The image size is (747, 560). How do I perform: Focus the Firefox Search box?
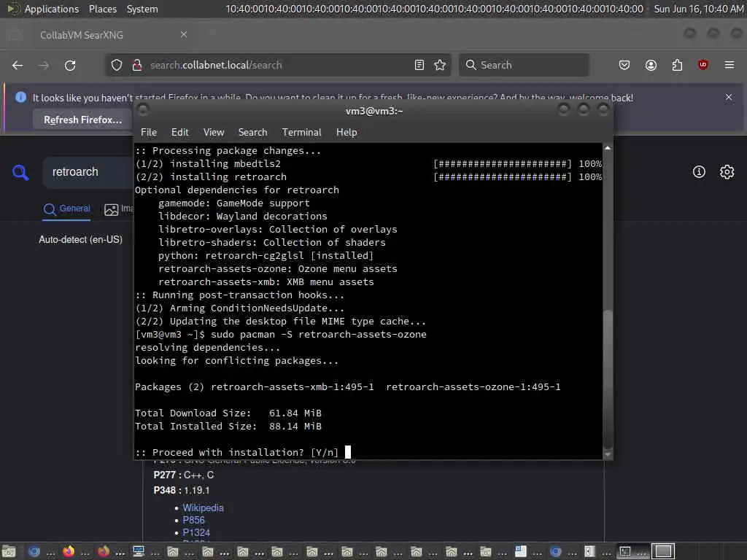coord(524,65)
